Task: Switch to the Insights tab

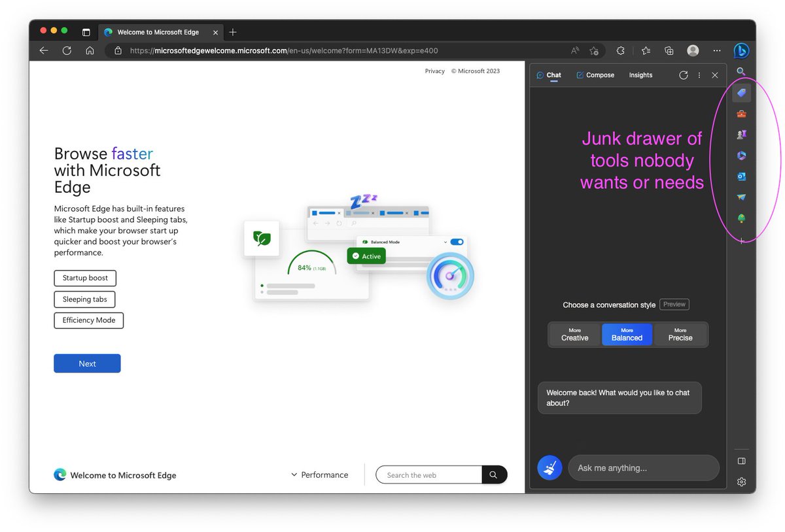Action: point(640,75)
